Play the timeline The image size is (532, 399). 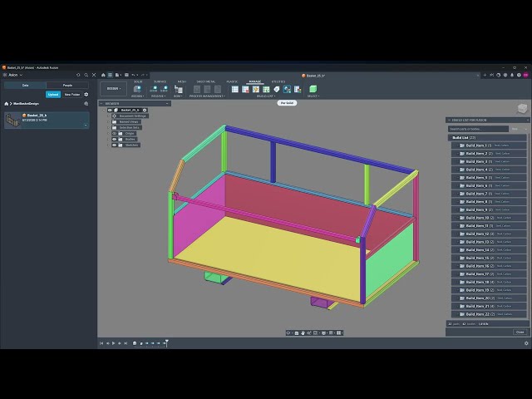[x=114, y=343]
